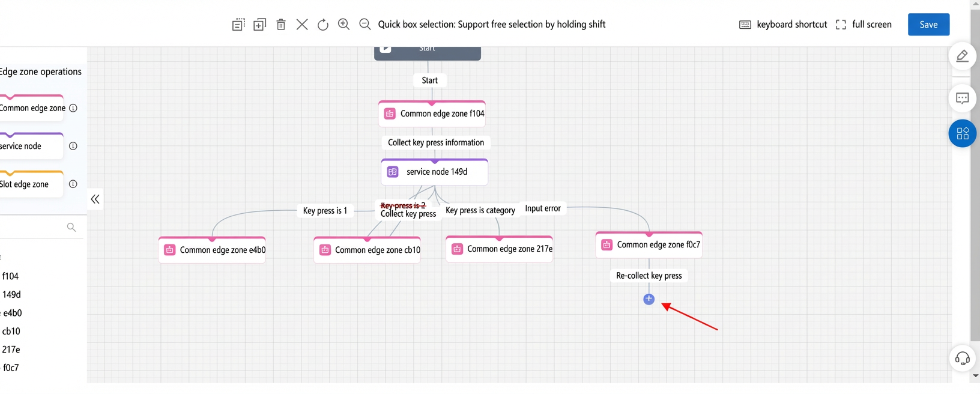Select the service node palette item
This screenshot has width=980, height=394.
coord(31,145)
